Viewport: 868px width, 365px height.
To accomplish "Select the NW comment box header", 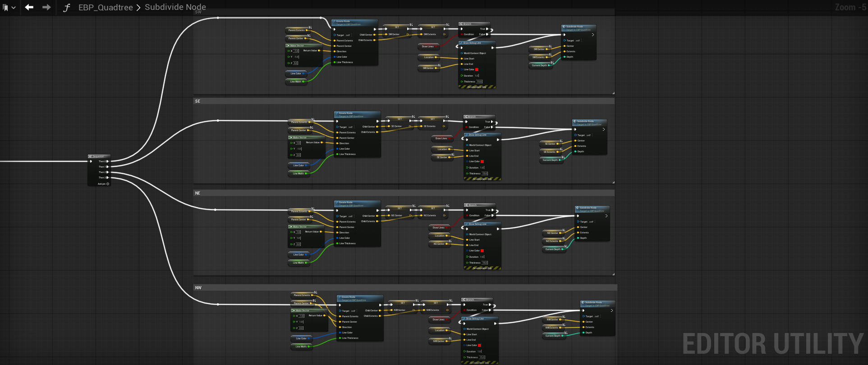I will pos(405,288).
